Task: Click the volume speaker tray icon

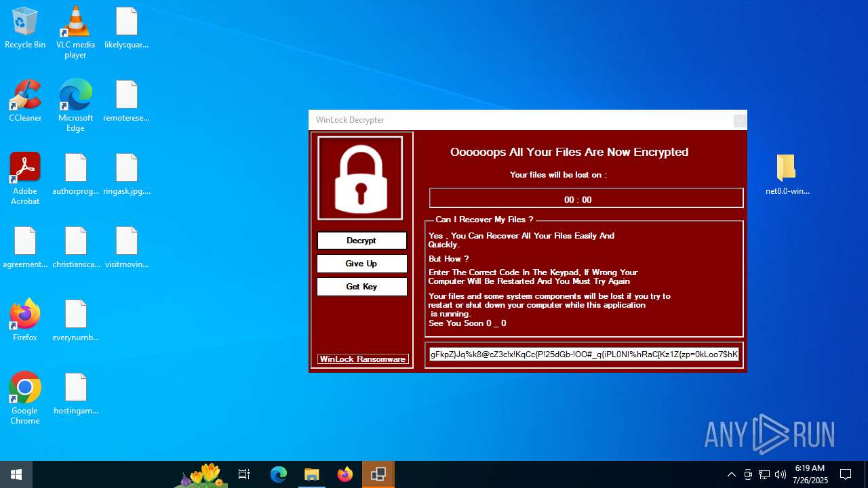Action: coord(781,474)
